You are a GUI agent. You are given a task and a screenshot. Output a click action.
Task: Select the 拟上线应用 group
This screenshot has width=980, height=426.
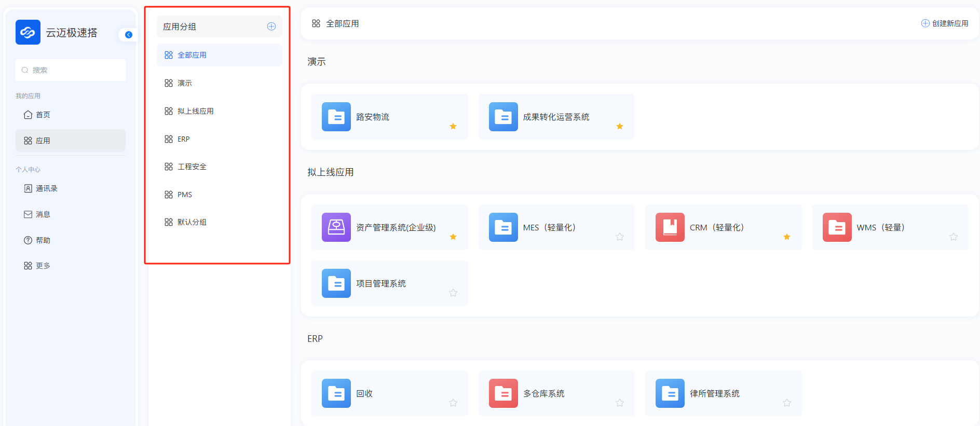pyautogui.click(x=195, y=111)
